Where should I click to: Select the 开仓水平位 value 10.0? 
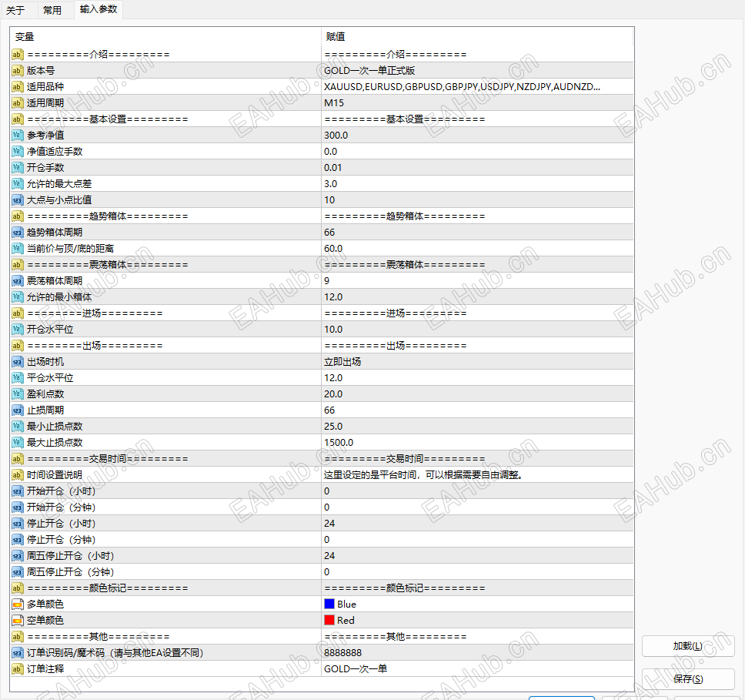click(333, 329)
